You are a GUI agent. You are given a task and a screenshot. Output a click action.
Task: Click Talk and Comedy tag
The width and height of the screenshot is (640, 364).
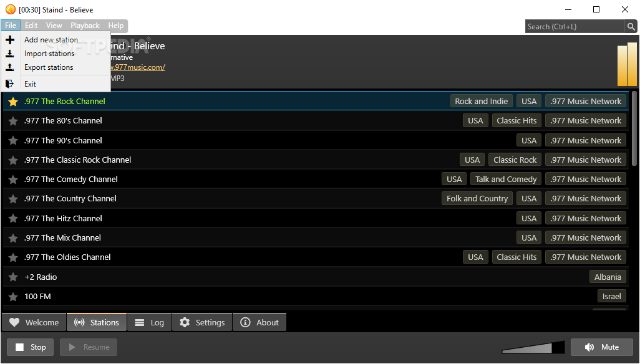click(x=506, y=180)
